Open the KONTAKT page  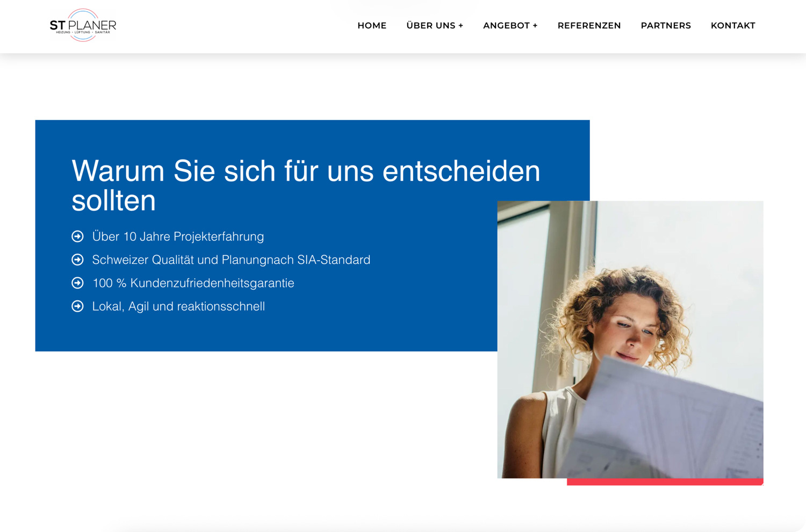click(733, 26)
